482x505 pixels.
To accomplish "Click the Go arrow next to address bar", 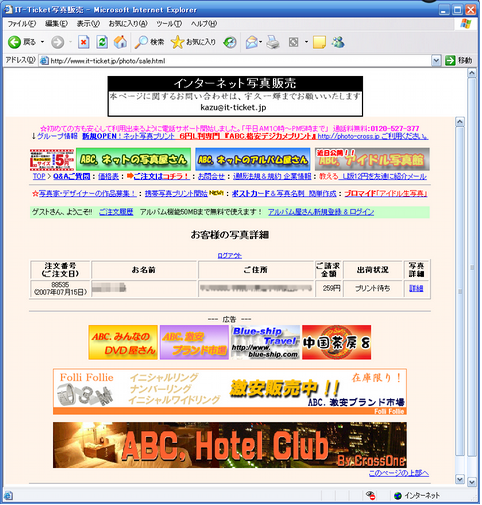I will pyautogui.click(x=450, y=60).
